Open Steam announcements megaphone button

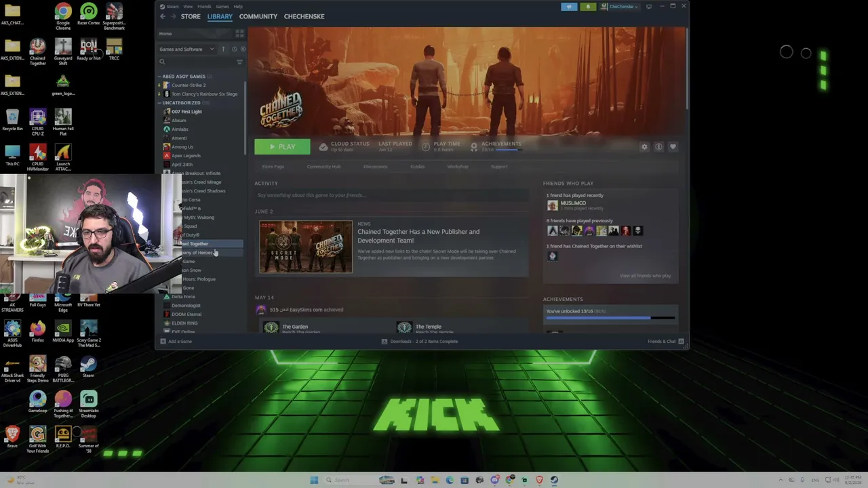[x=569, y=7]
